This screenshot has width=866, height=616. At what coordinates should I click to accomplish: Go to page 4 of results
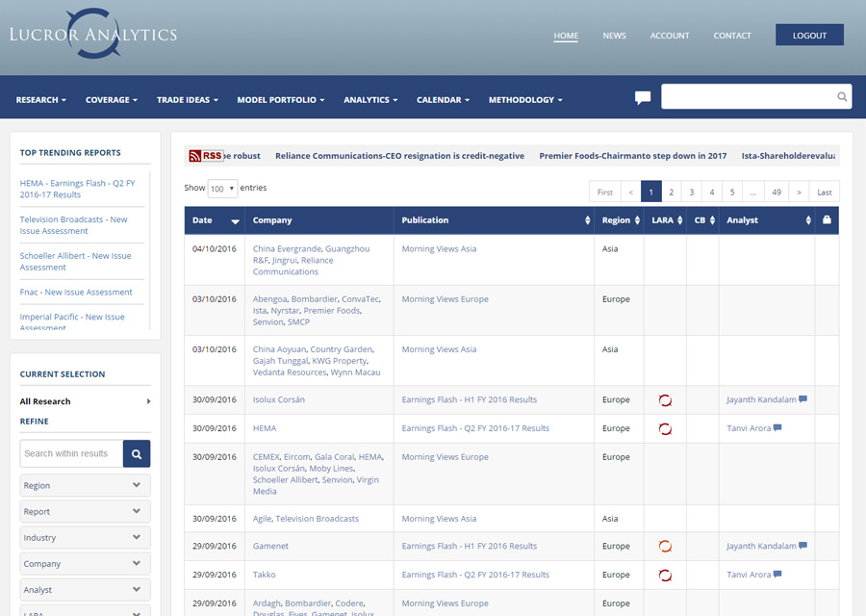tap(712, 192)
